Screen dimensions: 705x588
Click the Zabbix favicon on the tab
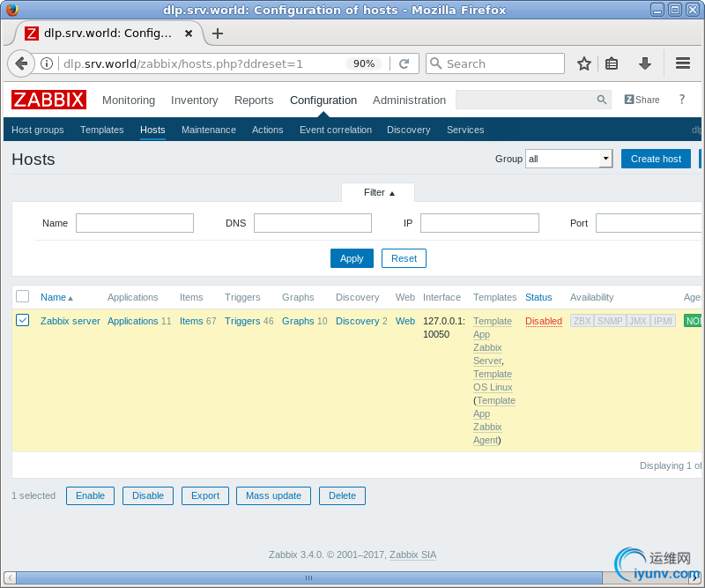[32, 33]
